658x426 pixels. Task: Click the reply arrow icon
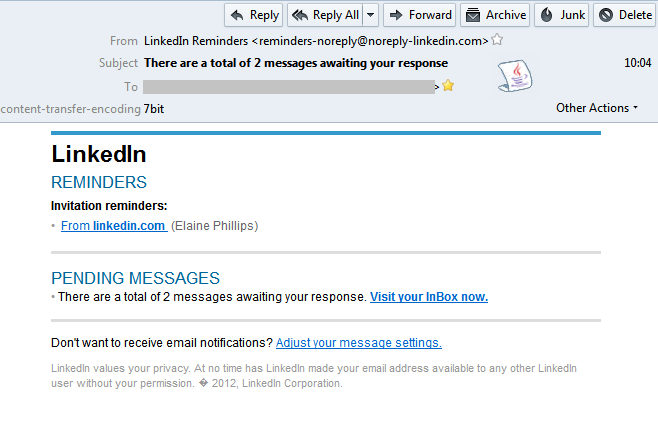coord(238,16)
